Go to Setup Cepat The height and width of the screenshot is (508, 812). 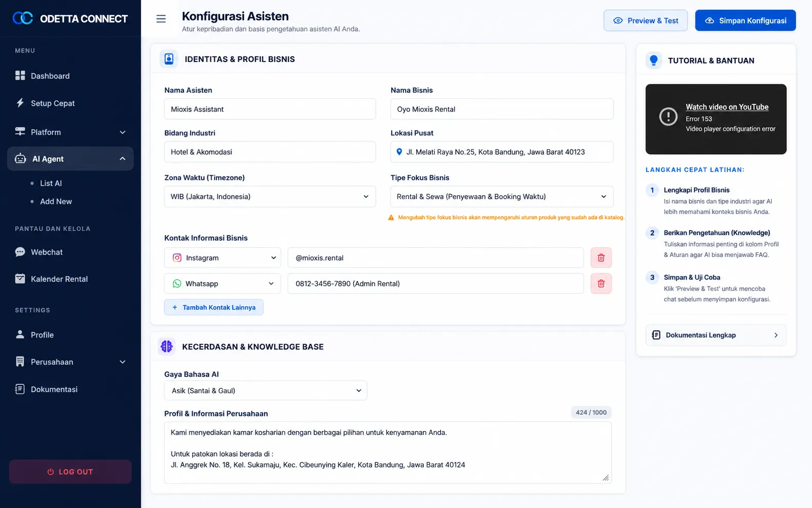coord(70,103)
